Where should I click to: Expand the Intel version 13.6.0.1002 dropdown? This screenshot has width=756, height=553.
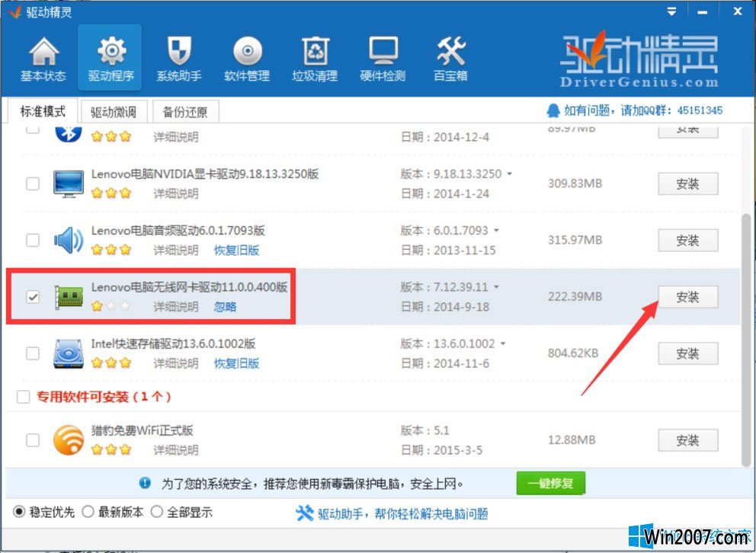(502, 344)
